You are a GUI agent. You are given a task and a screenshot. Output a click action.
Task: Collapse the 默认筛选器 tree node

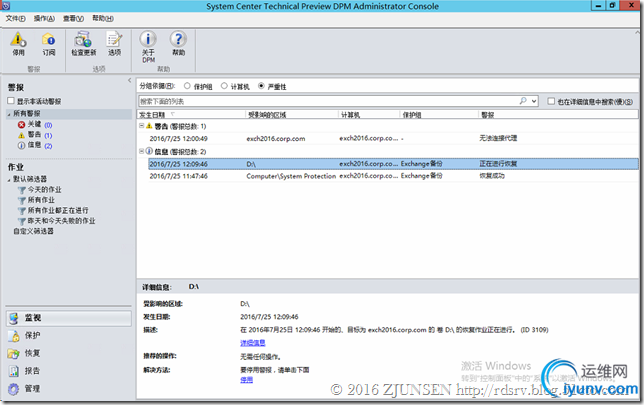tap(9, 179)
